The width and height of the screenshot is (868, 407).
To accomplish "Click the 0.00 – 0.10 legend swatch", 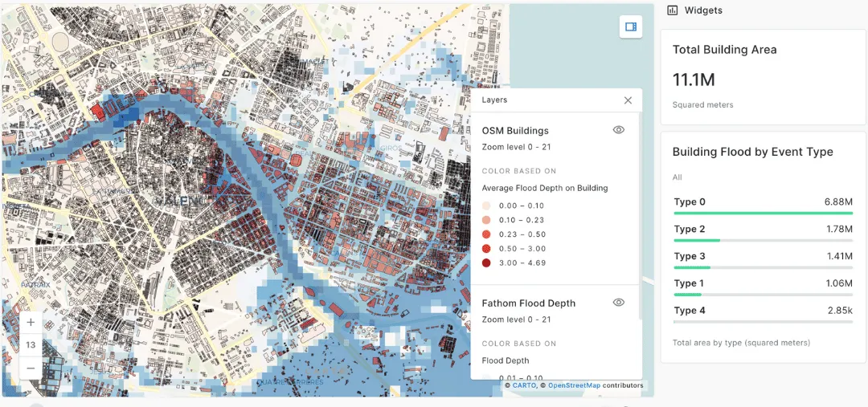I will click(487, 206).
